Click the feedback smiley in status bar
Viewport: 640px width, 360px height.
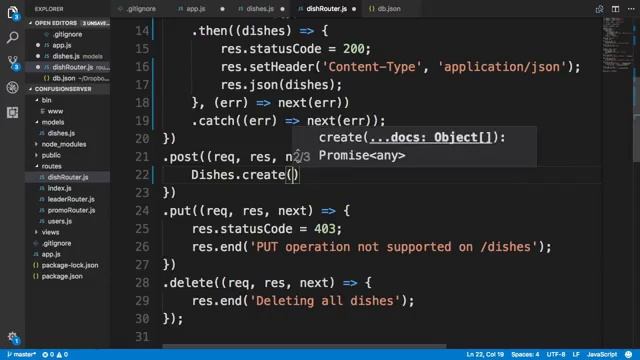click(629, 354)
